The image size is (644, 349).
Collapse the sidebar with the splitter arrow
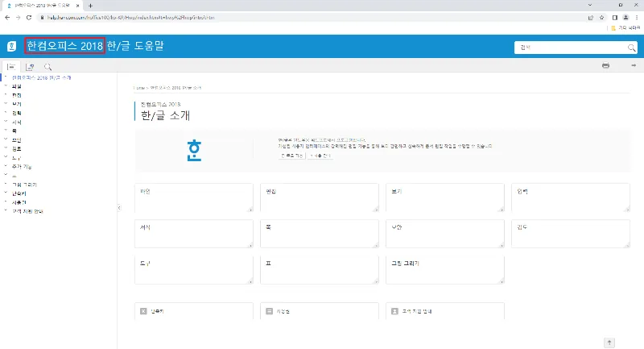[x=119, y=208]
